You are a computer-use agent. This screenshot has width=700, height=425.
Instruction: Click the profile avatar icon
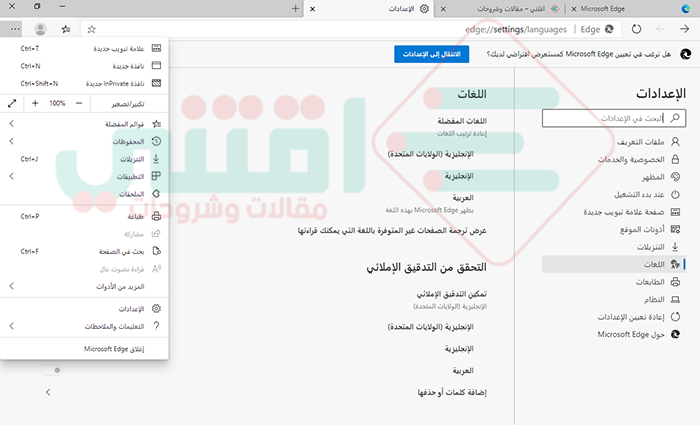[40, 29]
